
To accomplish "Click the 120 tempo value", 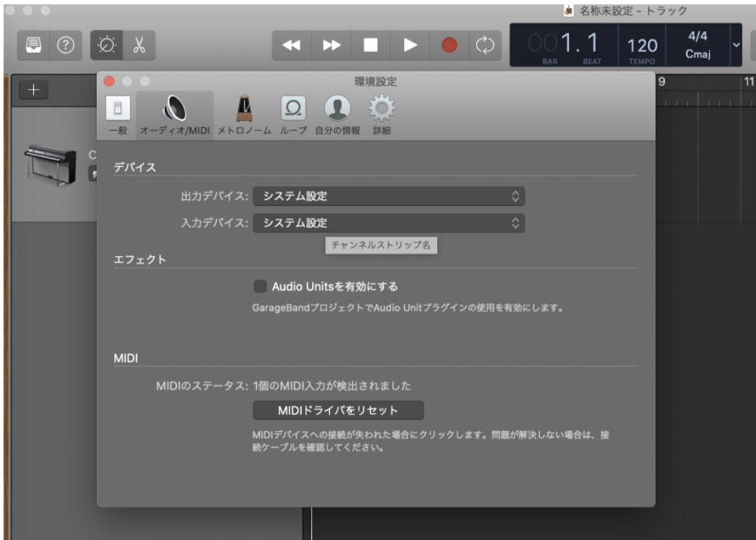I will coord(642,46).
